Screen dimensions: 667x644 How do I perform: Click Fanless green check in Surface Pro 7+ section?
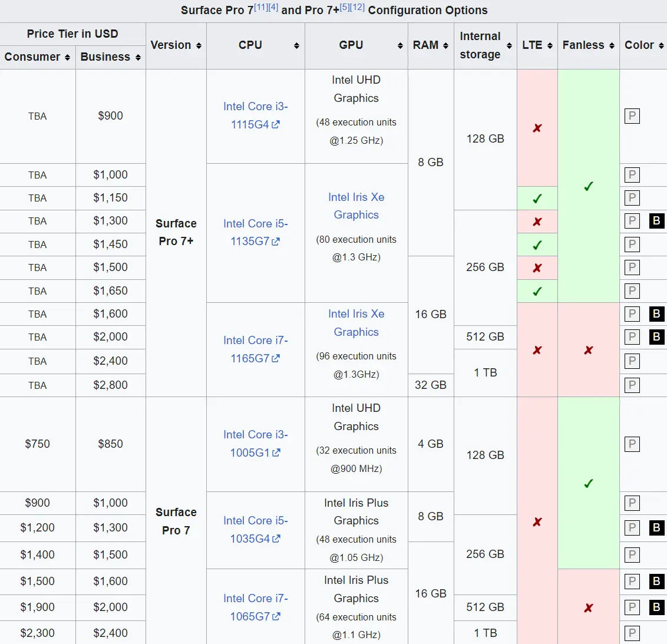(588, 186)
